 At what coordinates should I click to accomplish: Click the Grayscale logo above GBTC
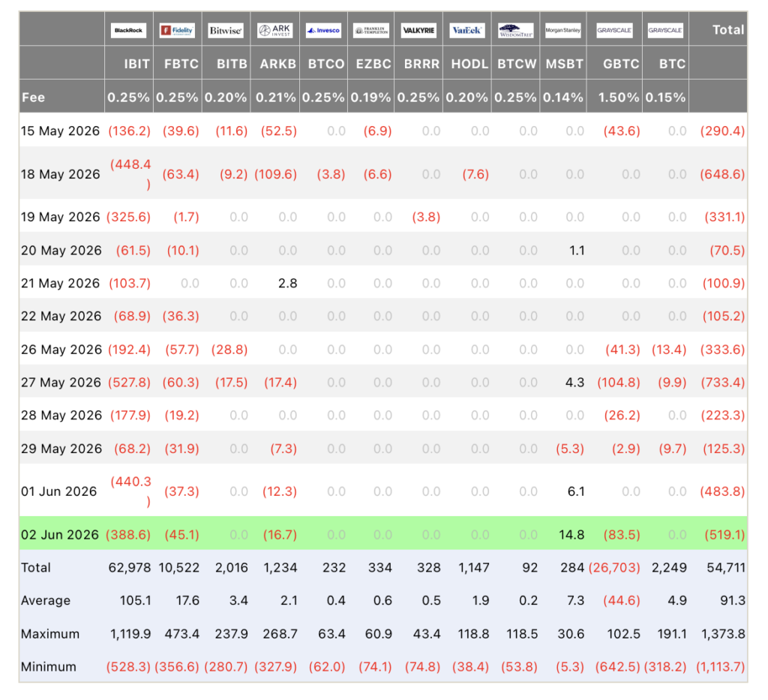pos(614,30)
